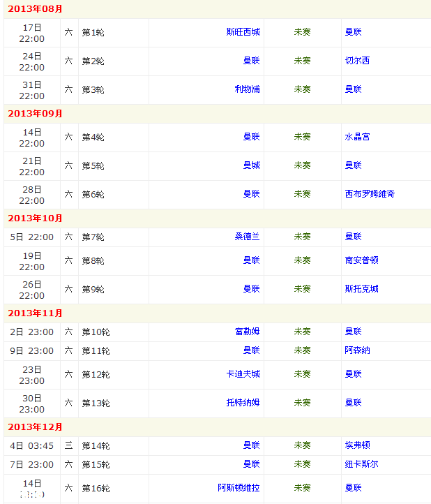Viewport: 431px width, 504px height.
Task: Open the 水晶宫 team page
Action: pos(357,137)
